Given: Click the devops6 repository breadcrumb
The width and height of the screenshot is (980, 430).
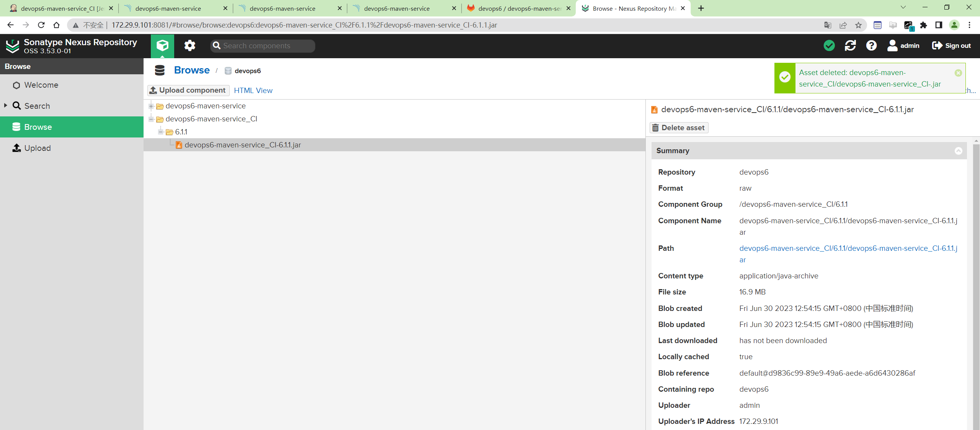Looking at the screenshot, I should 243,71.
